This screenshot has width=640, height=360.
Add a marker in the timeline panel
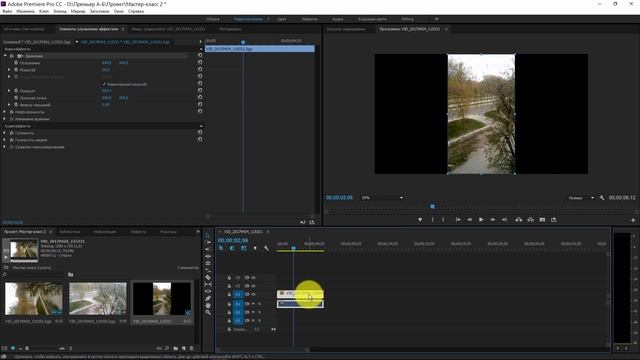pyautogui.click(x=255, y=248)
